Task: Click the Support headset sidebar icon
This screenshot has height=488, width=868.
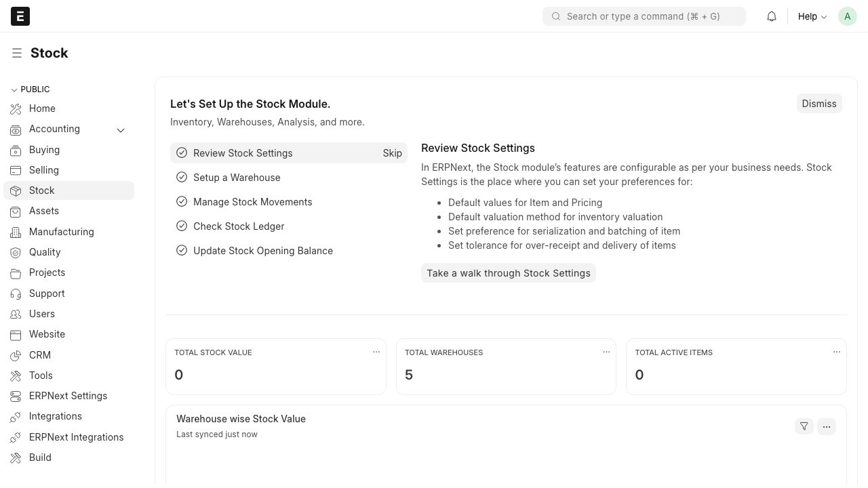Action: point(16,293)
